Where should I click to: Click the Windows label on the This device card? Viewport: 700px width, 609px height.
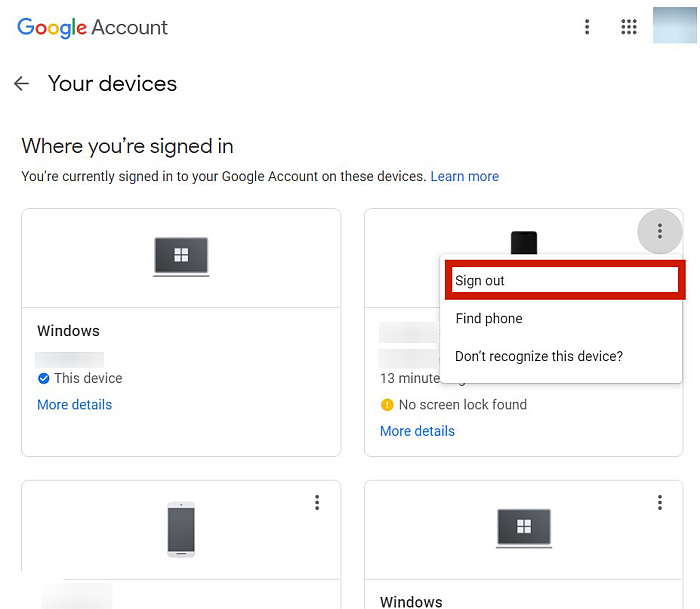[68, 331]
